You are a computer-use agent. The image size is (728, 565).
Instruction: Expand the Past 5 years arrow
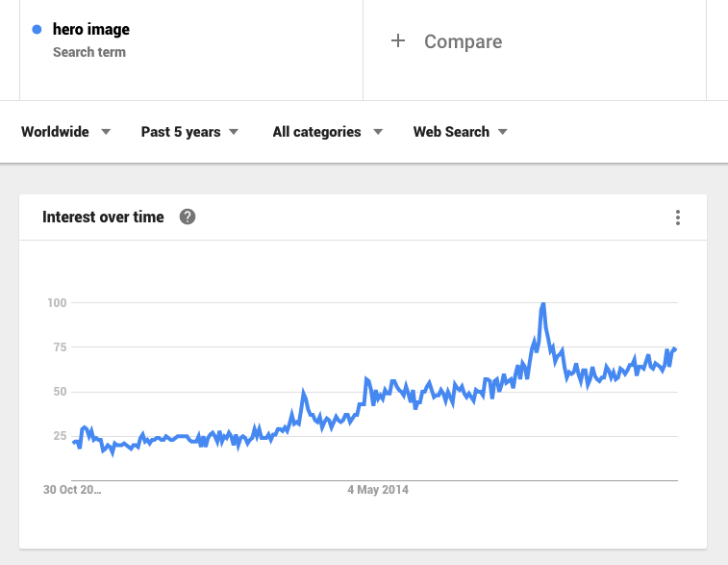click(x=234, y=132)
